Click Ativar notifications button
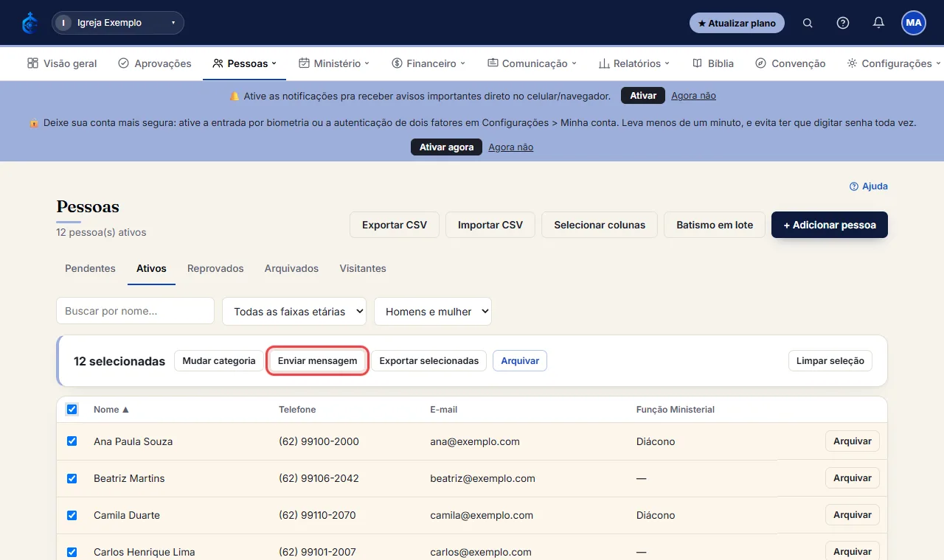 pos(643,96)
